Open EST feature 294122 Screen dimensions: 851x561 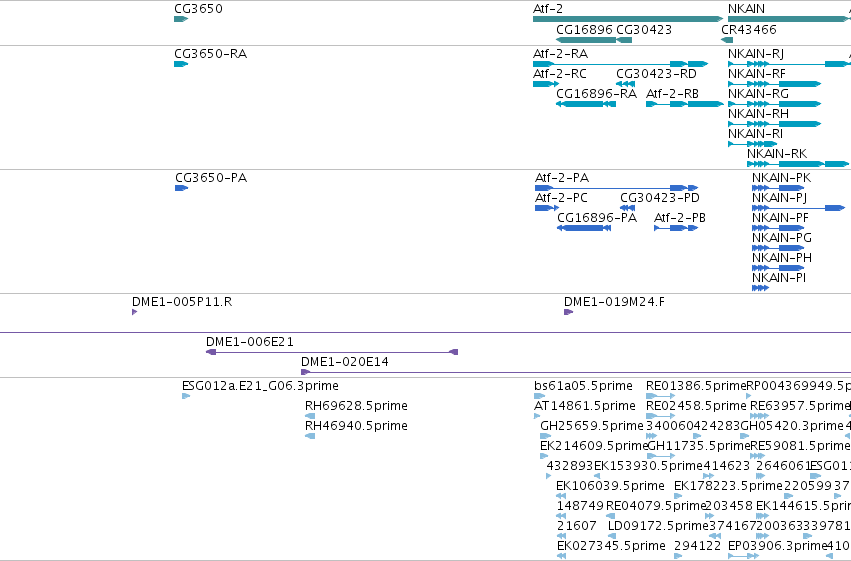click(678, 557)
